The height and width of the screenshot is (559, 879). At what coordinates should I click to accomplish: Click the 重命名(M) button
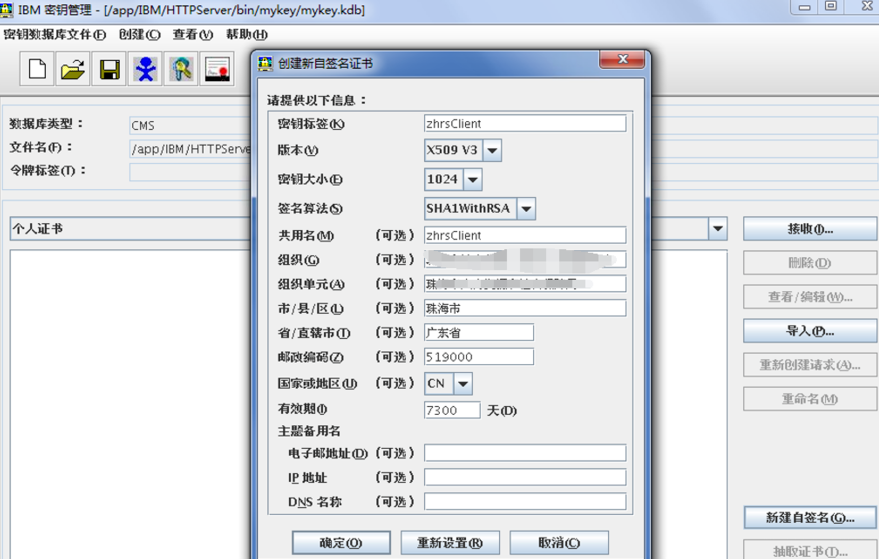click(x=810, y=399)
